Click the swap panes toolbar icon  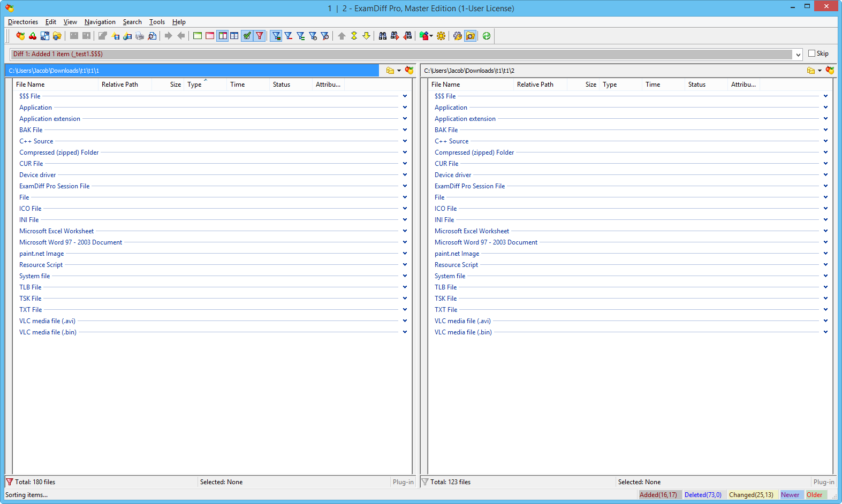point(45,36)
